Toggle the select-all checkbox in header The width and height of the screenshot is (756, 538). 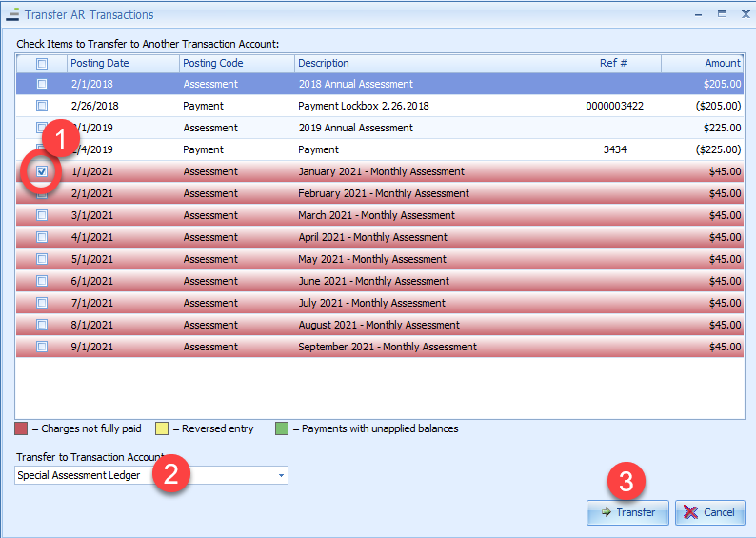pos(41,64)
